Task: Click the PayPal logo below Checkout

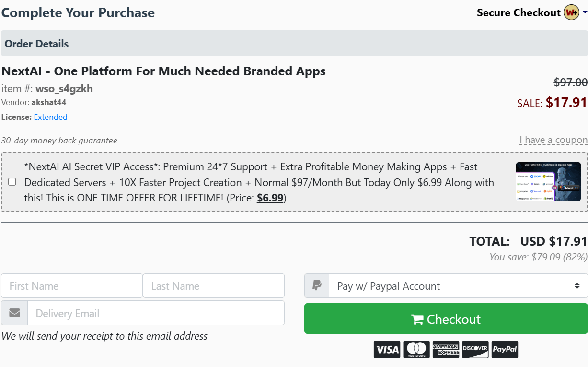Action: (505, 349)
